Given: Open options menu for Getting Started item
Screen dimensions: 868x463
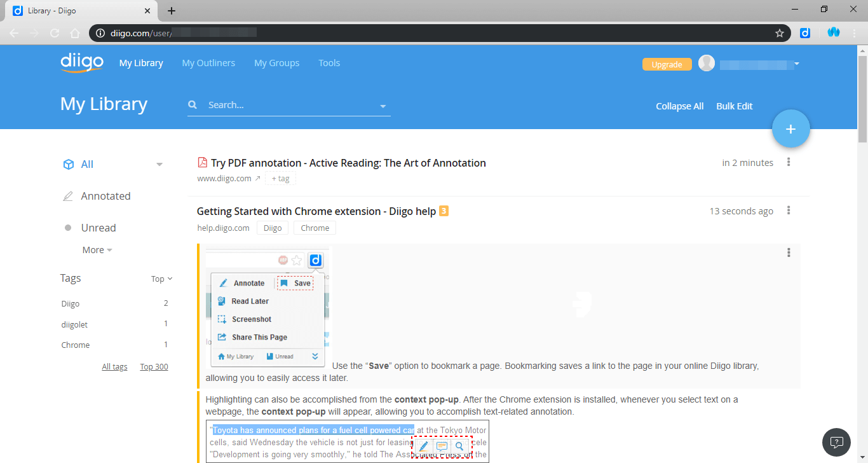Looking at the screenshot, I should tap(789, 211).
